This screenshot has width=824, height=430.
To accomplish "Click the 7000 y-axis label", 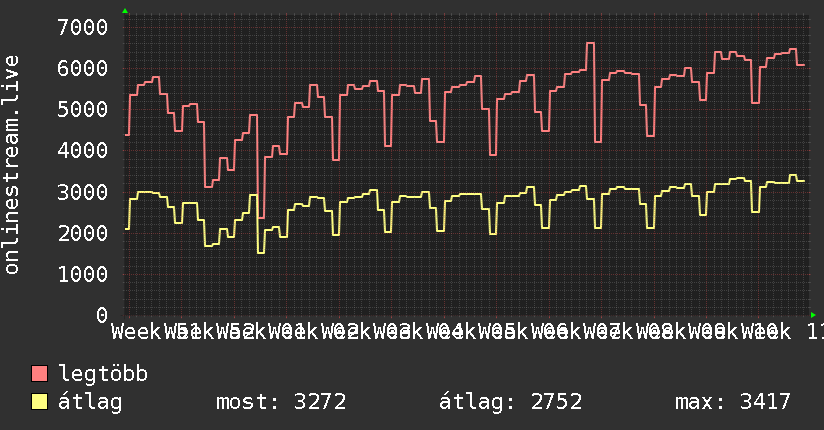I will [x=83, y=27].
